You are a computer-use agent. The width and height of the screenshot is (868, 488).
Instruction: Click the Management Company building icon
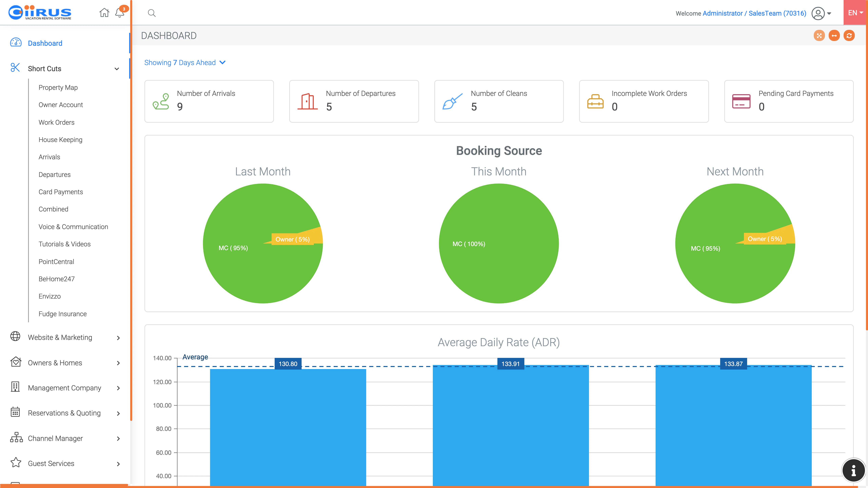tap(15, 387)
